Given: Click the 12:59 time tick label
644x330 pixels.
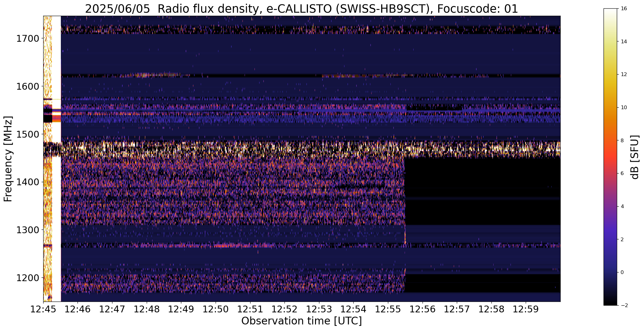Looking at the screenshot, I should (526, 309).
